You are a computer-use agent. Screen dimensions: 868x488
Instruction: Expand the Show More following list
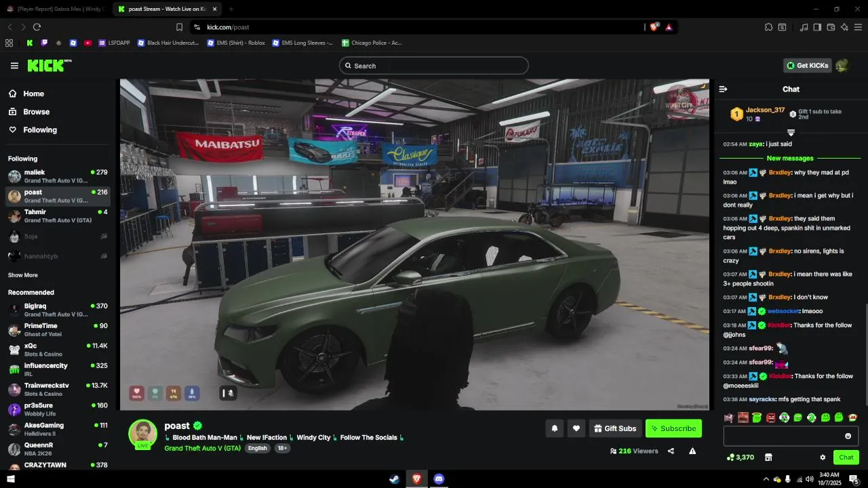tap(23, 275)
